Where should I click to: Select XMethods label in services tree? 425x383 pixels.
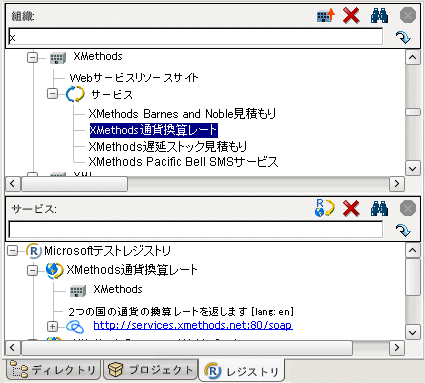coord(118,289)
